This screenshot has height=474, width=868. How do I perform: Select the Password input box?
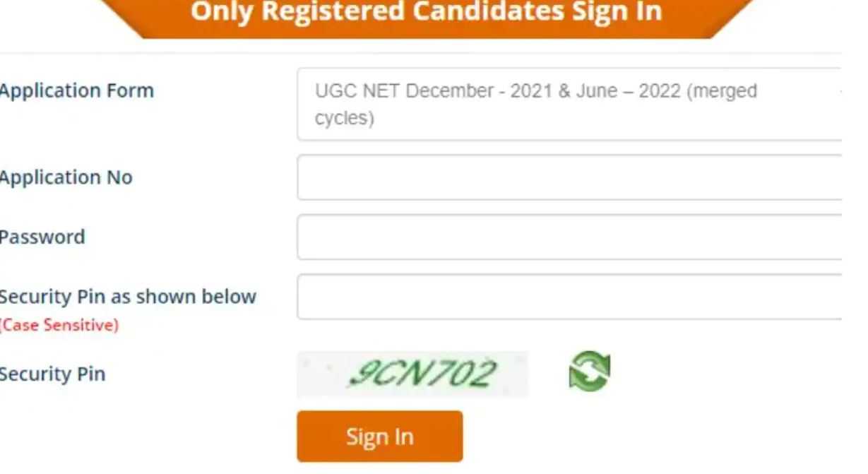click(x=569, y=237)
